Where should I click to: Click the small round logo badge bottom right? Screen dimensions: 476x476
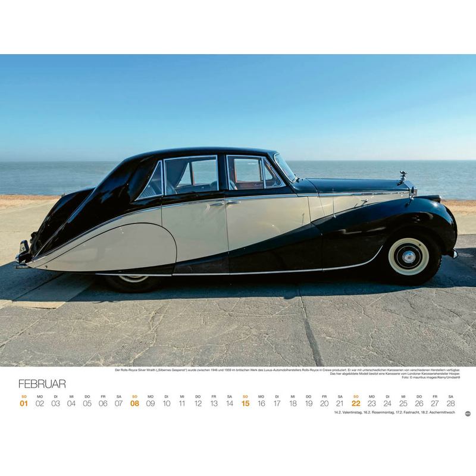pos(468,414)
